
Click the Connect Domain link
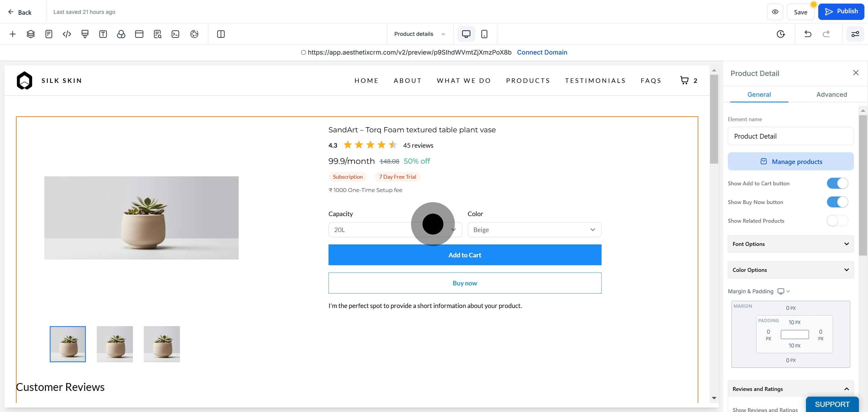point(542,52)
